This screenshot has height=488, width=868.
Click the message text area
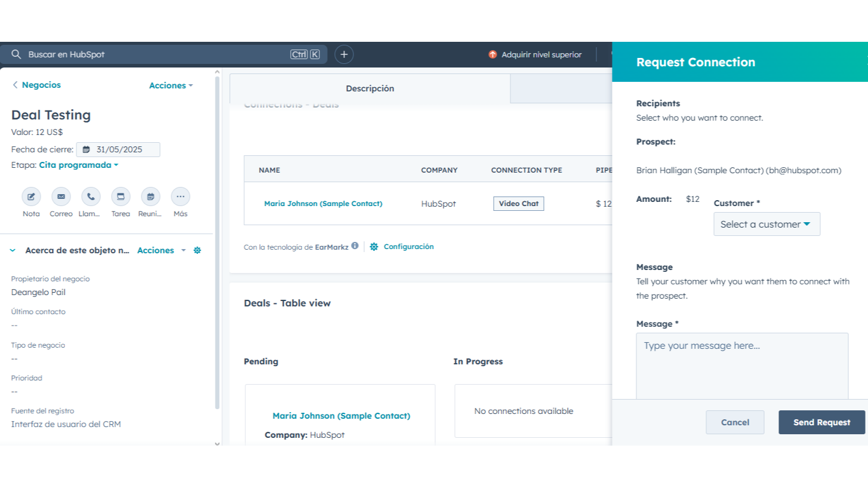pyautogui.click(x=742, y=366)
